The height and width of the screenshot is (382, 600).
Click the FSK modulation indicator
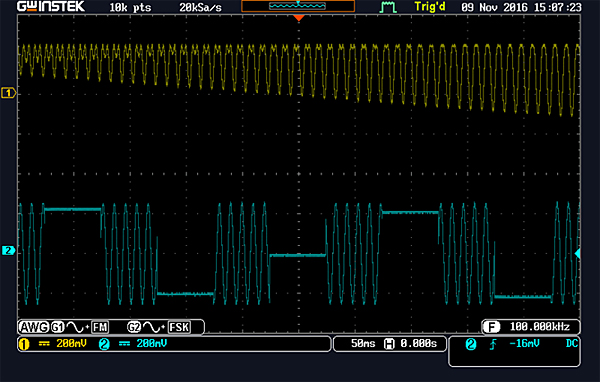[x=179, y=327]
